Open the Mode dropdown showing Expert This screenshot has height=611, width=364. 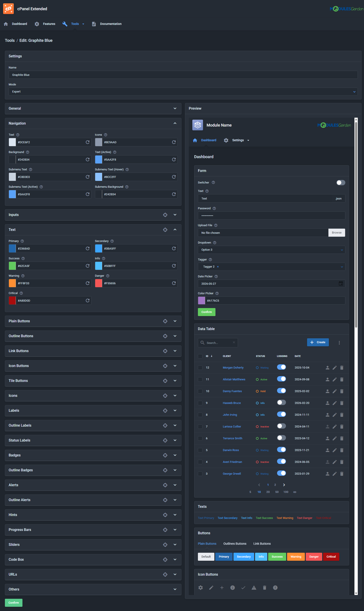tap(183, 92)
